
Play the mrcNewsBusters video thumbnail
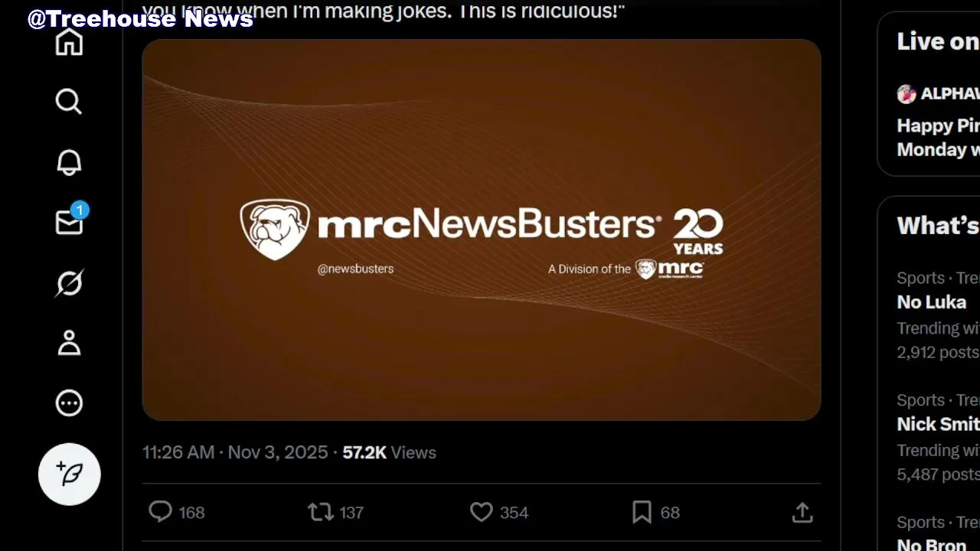482,230
